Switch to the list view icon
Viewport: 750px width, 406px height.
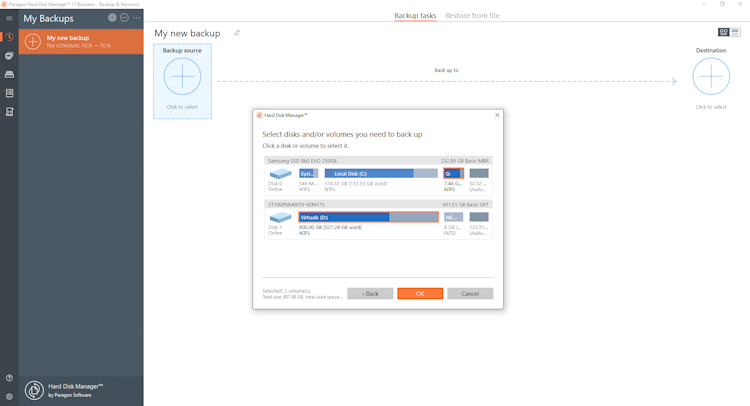[x=735, y=32]
